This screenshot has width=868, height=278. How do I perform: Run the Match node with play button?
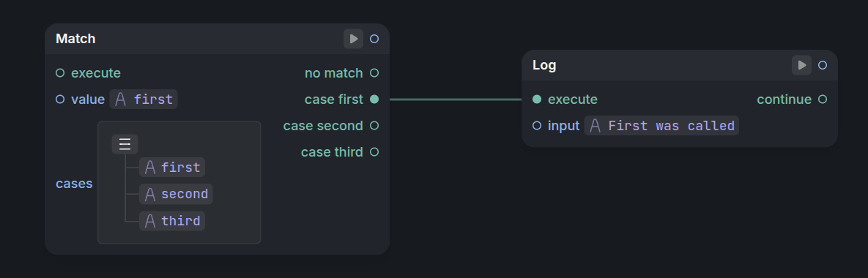(x=353, y=39)
